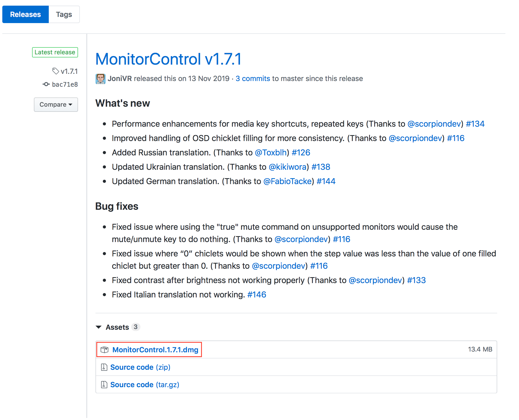This screenshot has width=519, height=420.
Task: Click the commit icon beside bac71e8
Action: pyautogui.click(x=46, y=84)
